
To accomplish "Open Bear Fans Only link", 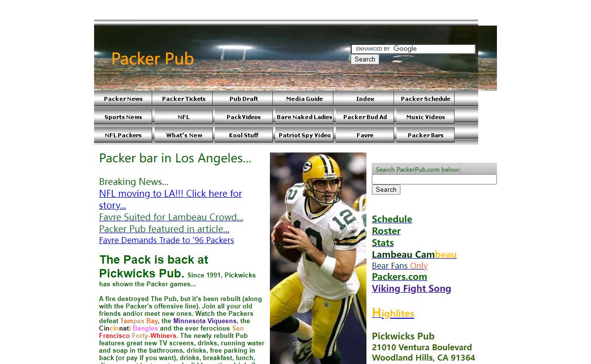I will tap(399, 266).
